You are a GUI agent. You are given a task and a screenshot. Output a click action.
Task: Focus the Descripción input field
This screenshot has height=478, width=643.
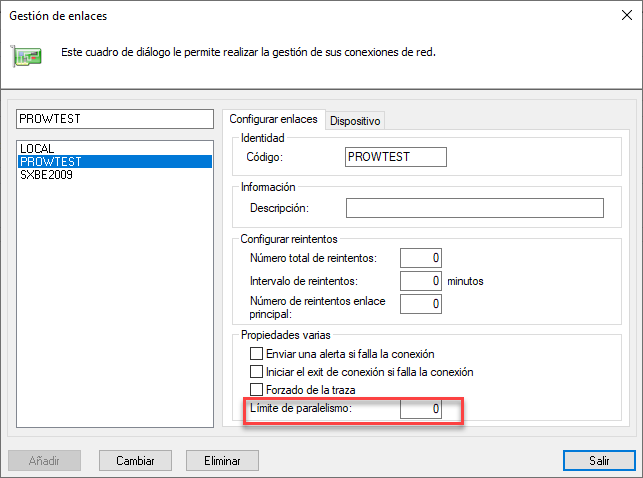point(474,208)
